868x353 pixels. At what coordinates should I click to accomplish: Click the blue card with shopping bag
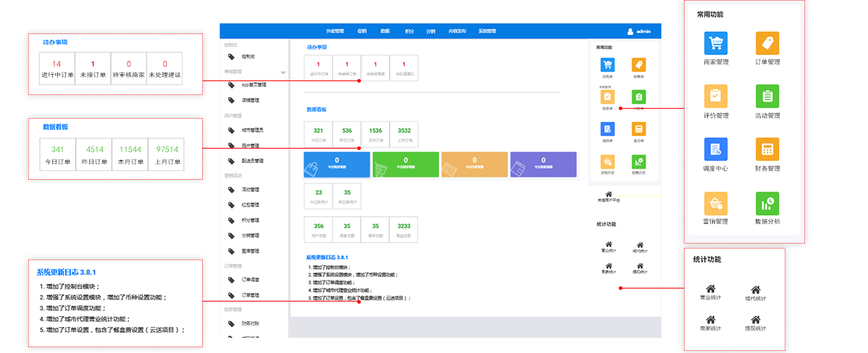(336, 165)
